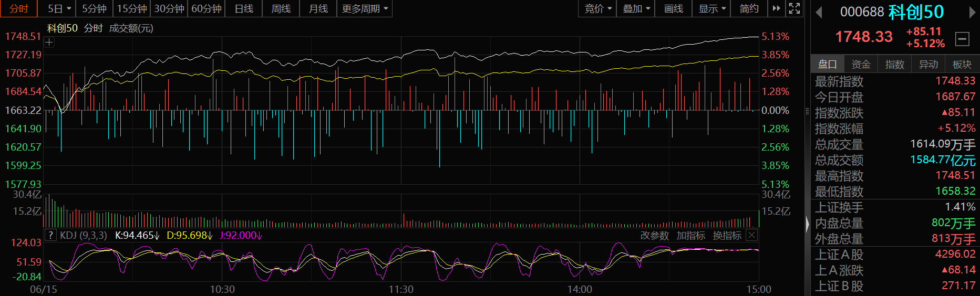This screenshot has width=980, height=296.
Task: Select the 板块 tab in side panel
Action: [x=962, y=64]
